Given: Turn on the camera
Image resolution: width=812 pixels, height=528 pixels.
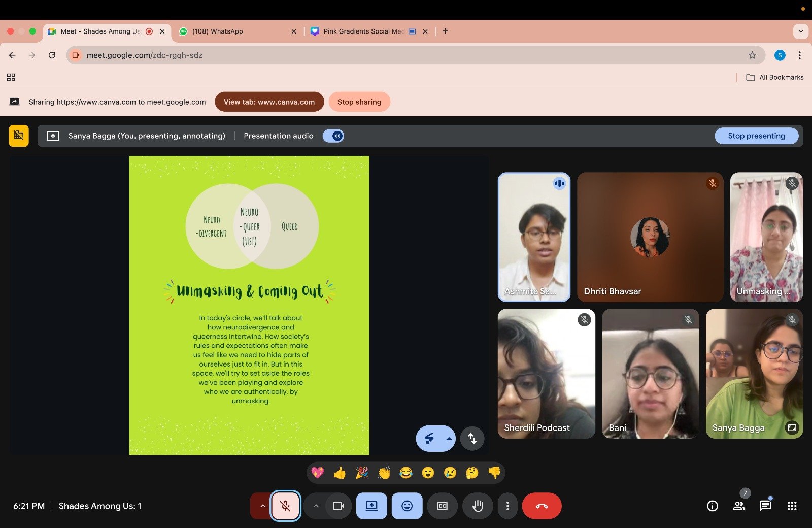Looking at the screenshot, I should point(339,506).
